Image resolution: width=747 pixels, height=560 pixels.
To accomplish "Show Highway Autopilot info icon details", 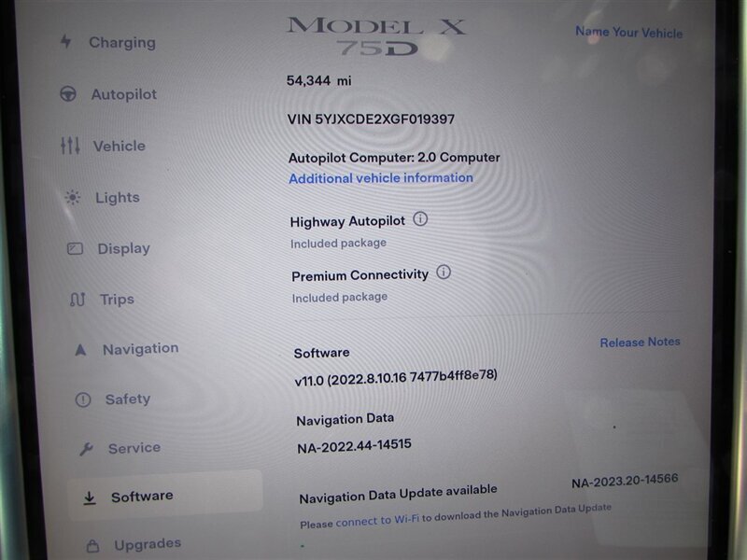I will click(x=420, y=219).
